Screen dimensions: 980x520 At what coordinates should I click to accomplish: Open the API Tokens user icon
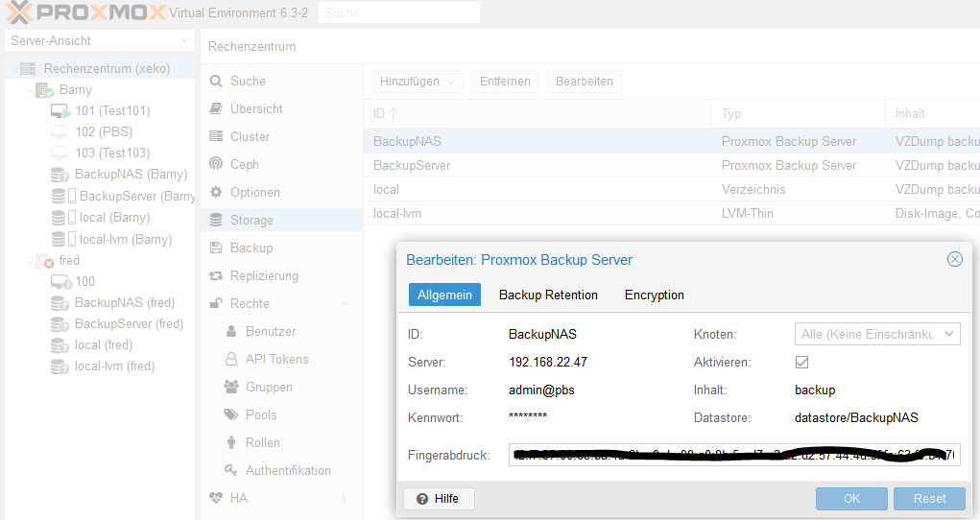pyautogui.click(x=231, y=359)
